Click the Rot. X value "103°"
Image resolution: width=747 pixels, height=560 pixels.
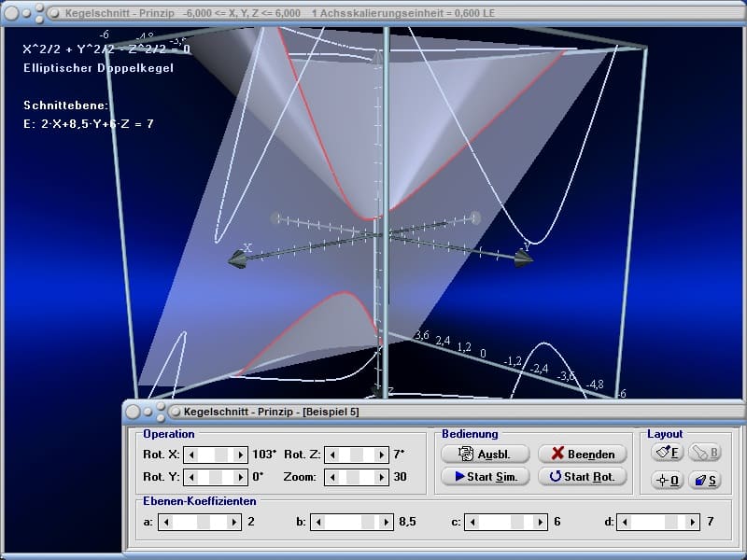click(264, 455)
